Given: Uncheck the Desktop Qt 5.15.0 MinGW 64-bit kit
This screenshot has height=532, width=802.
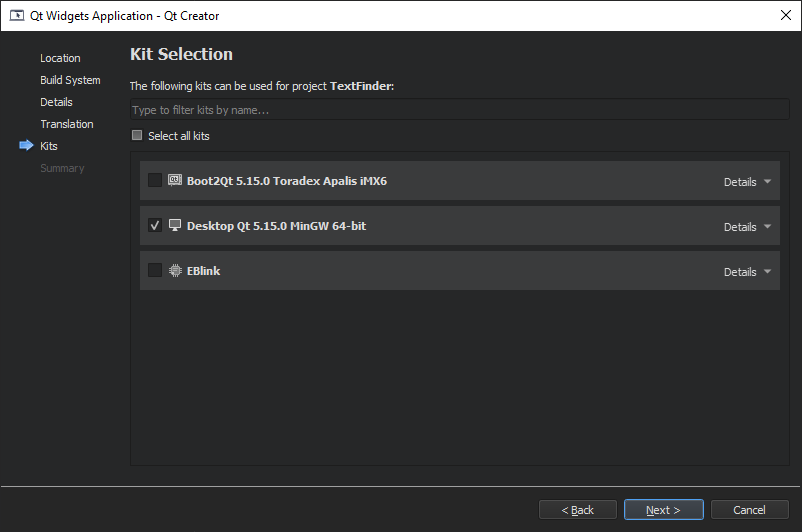Looking at the screenshot, I should point(154,225).
